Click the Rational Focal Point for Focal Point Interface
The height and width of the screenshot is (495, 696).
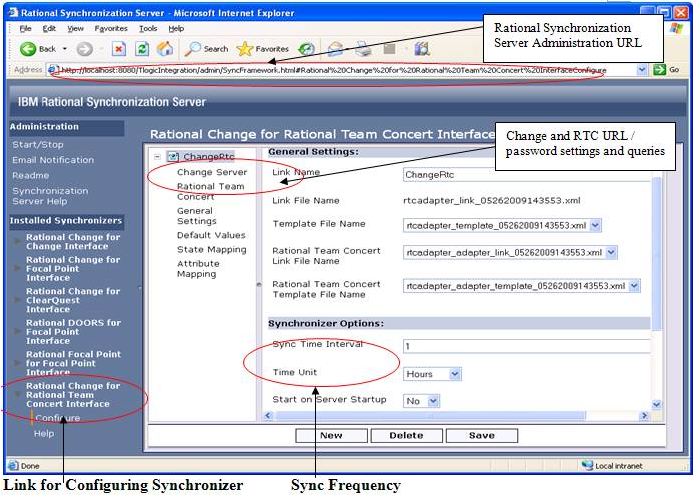pos(73,363)
